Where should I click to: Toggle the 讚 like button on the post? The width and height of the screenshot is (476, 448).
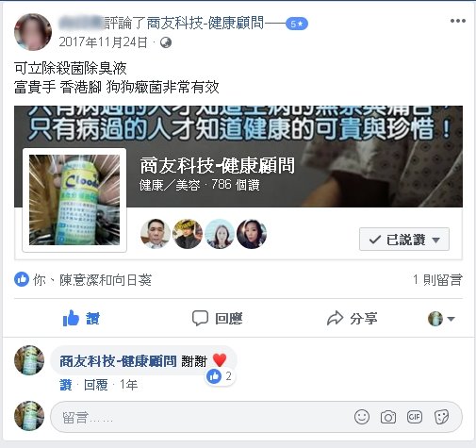coord(81,318)
